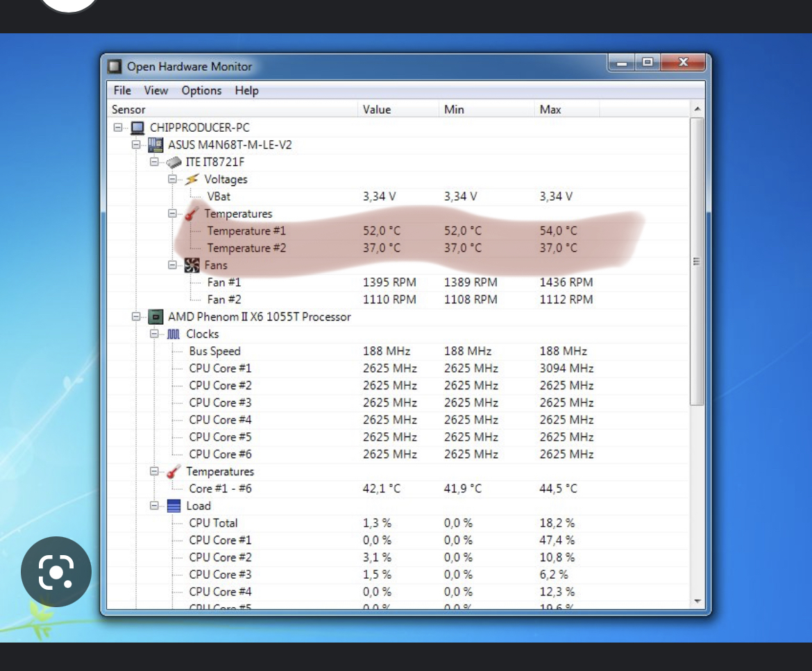Viewport: 812px width, 671px height.
Task: Click the Max column header
Action: click(x=566, y=109)
